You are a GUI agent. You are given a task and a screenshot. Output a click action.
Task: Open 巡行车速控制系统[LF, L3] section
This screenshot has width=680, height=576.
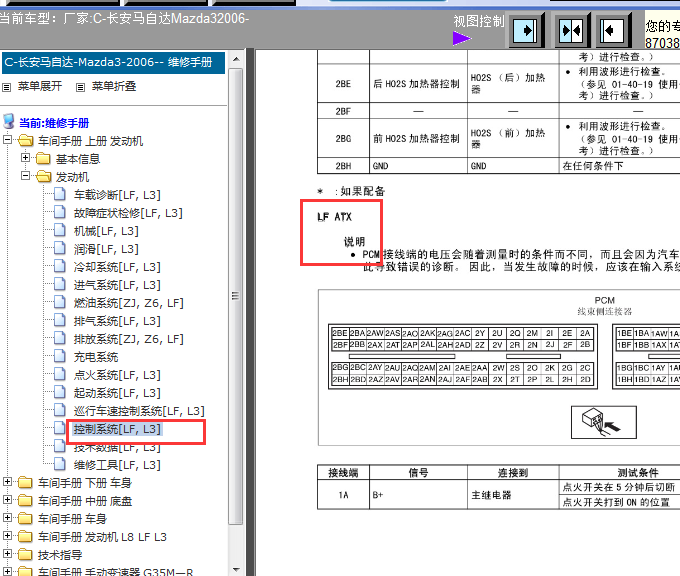pos(139,411)
